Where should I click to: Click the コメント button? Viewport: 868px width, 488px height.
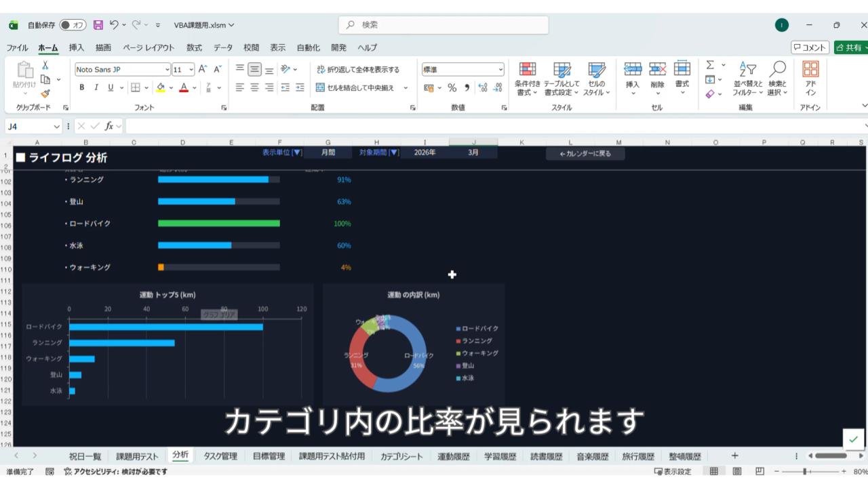coord(810,47)
